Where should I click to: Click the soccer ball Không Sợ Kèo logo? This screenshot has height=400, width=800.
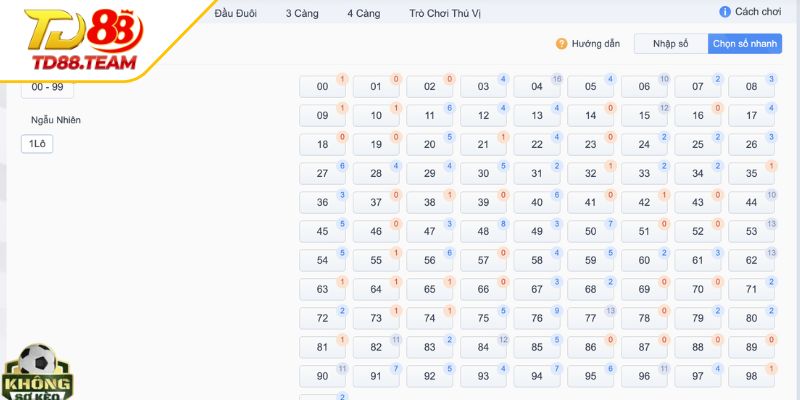pyautogui.click(x=38, y=371)
